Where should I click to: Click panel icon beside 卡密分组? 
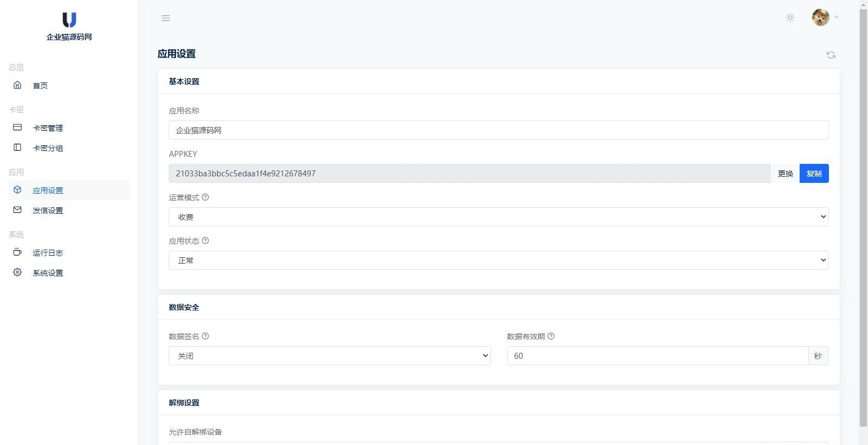(x=17, y=148)
